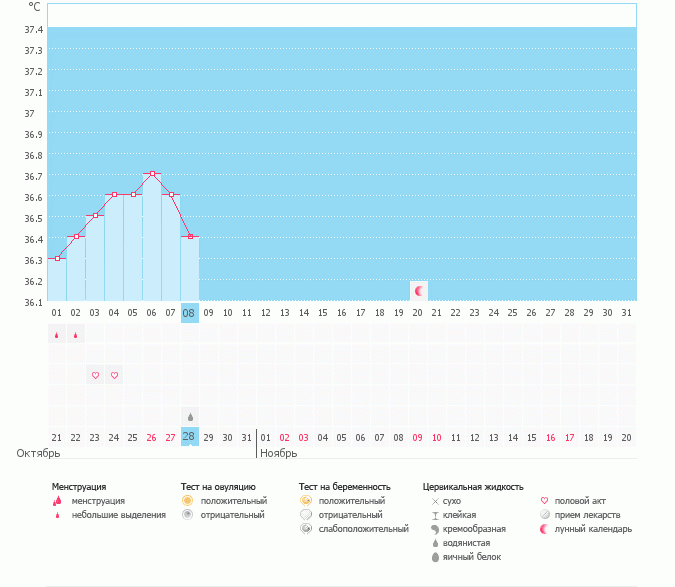
Task: Click the слабоположительный pregnancy test legend icon
Action: point(305,528)
